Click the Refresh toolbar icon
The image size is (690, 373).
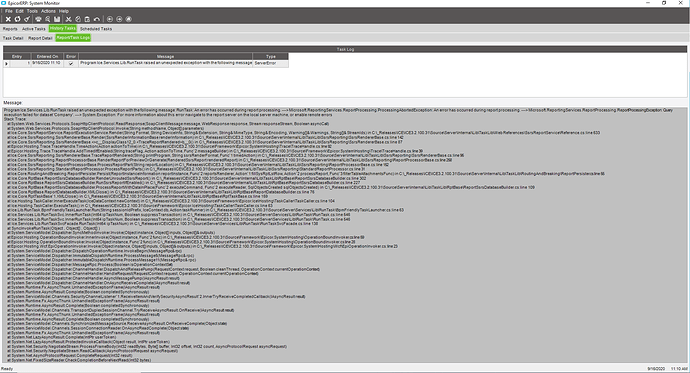click(x=18, y=19)
